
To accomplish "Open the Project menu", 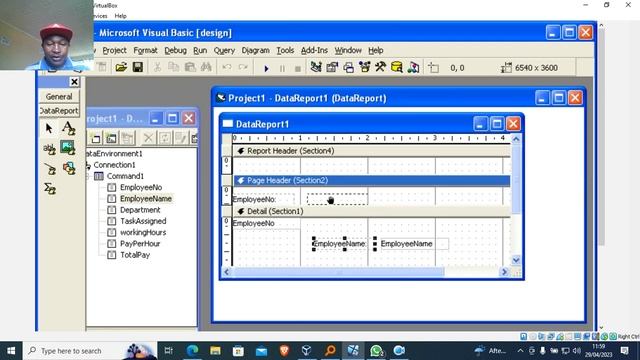I will pyautogui.click(x=114, y=50).
